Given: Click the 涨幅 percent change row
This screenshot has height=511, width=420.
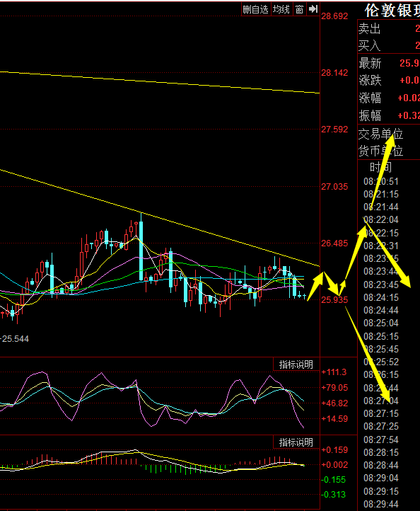Looking at the screenshot, I should click(389, 98).
